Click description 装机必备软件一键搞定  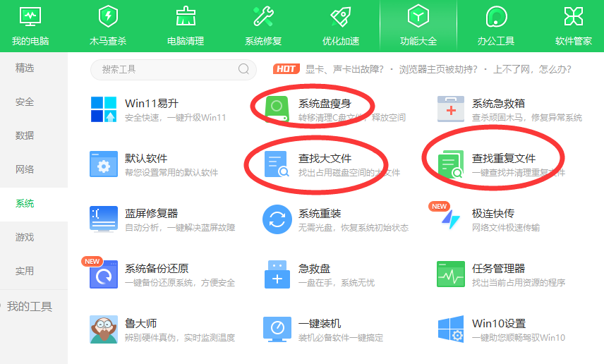point(341,338)
